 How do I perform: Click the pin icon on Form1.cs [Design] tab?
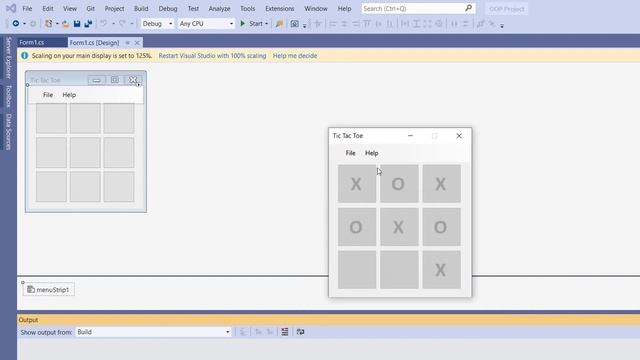coord(127,42)
